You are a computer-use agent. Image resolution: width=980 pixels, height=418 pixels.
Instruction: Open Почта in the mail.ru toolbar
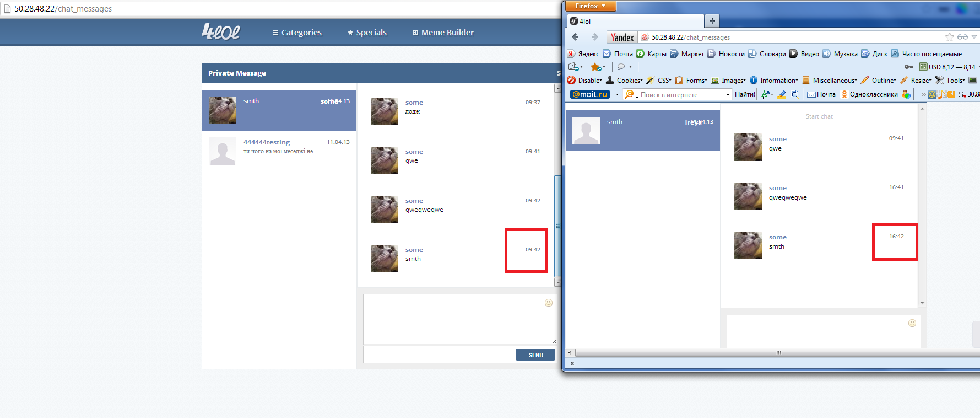(x=821, y=94)
